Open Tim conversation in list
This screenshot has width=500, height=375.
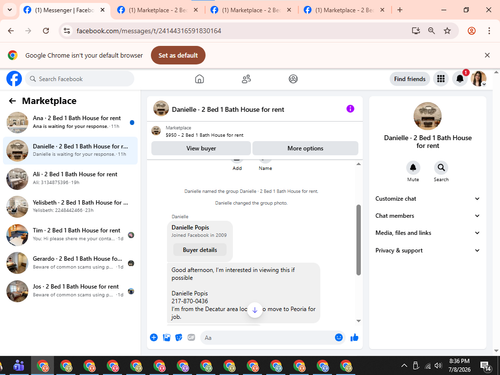(70, 235)
